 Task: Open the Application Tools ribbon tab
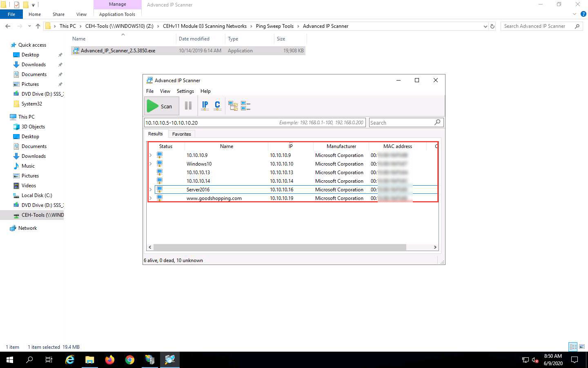117,14
